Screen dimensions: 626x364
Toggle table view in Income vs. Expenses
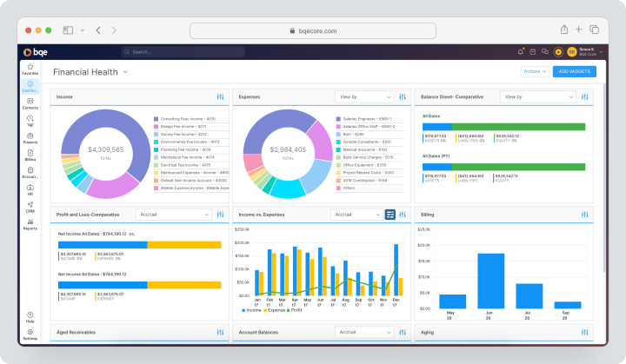(390, 215)
